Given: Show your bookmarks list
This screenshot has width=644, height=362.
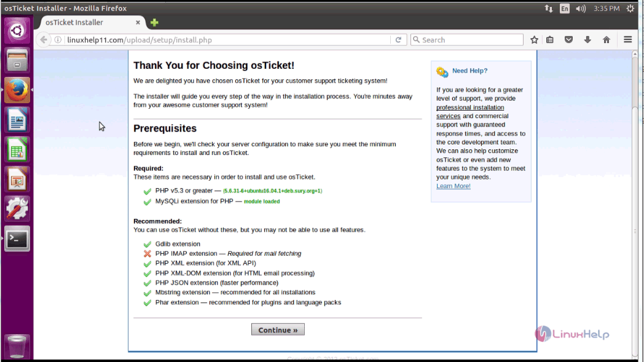Looking at the screenshot, I should (549, 40).
